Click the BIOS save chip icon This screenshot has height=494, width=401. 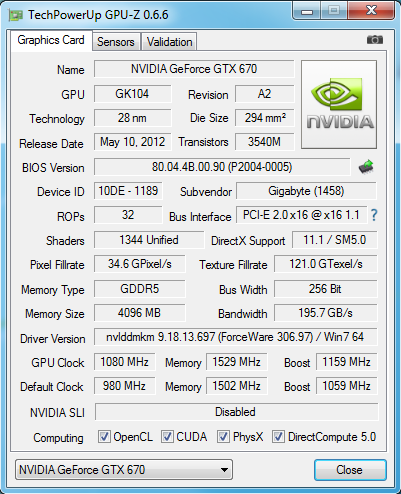pos(366,167)
